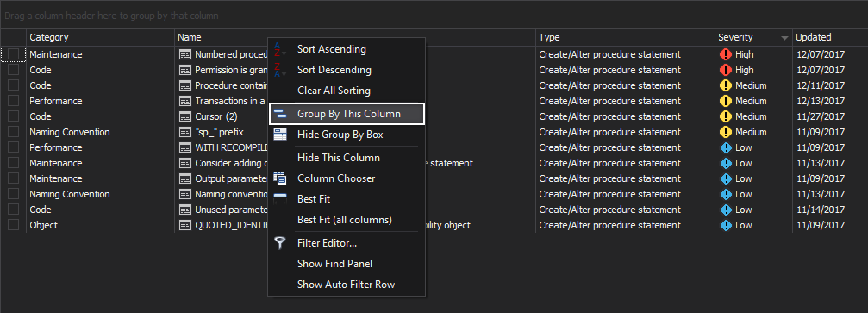Click the Medium severity icon for Procedure contains row
Screen dimensions: 868x313
(x=725, y=85)
